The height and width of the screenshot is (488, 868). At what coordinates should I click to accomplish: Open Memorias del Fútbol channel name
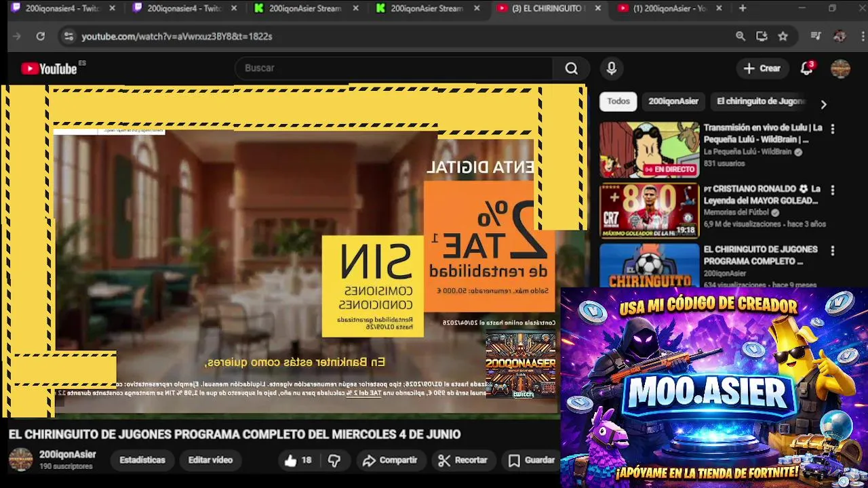coord(737,212)
